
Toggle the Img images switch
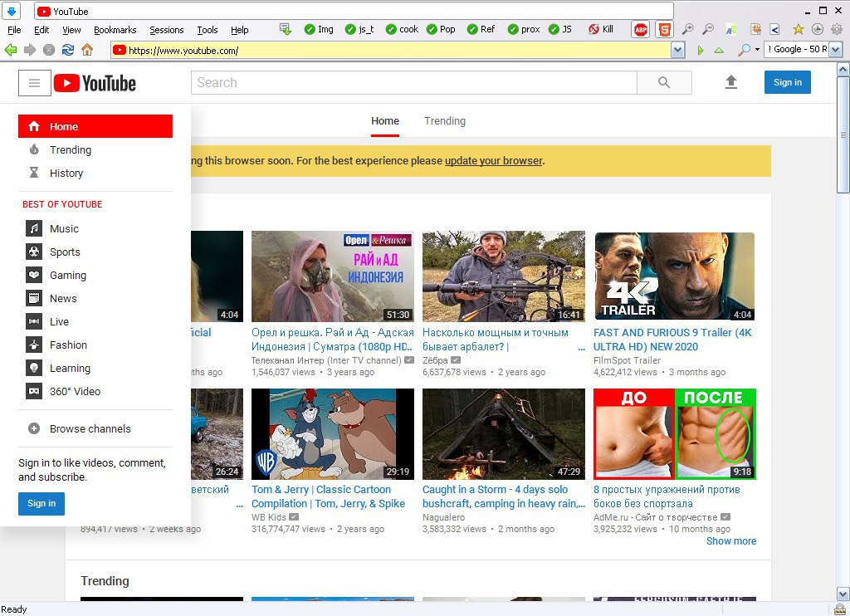click(319, 29)
